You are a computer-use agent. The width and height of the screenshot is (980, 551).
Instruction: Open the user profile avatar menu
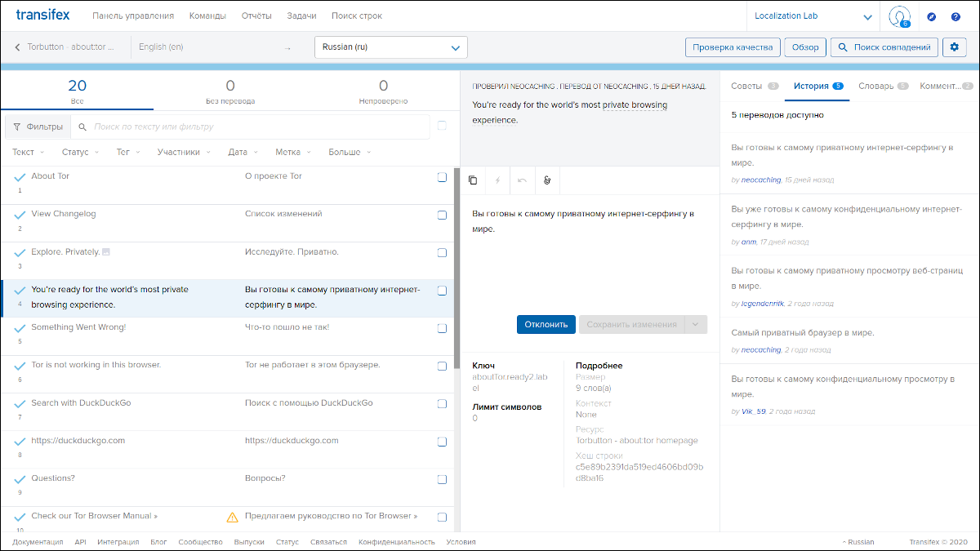899,16
